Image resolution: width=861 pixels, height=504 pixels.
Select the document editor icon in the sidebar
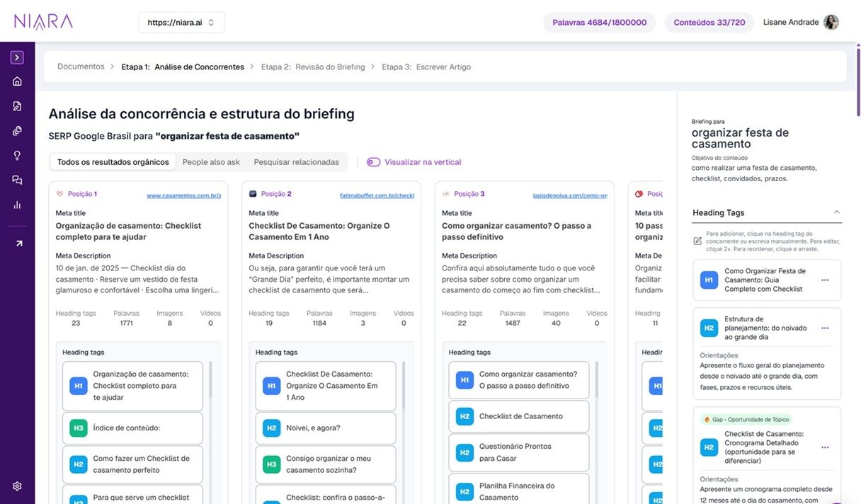click(x=17, y=105)
